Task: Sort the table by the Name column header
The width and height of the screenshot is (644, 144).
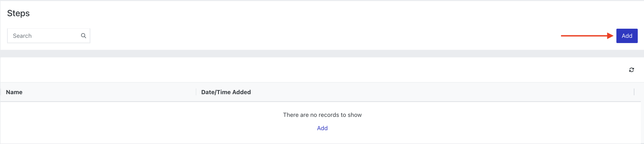Action: coord(14,92)
